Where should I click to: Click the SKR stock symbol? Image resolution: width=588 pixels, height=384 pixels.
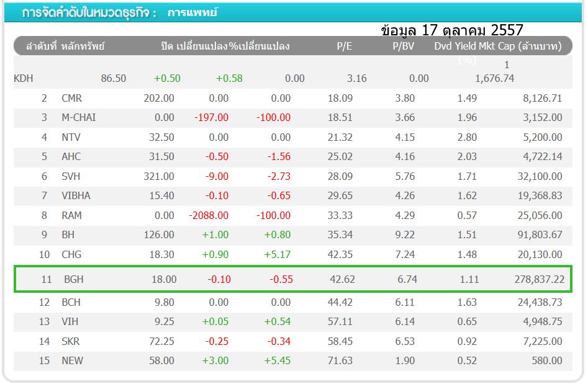pos(71,341)
